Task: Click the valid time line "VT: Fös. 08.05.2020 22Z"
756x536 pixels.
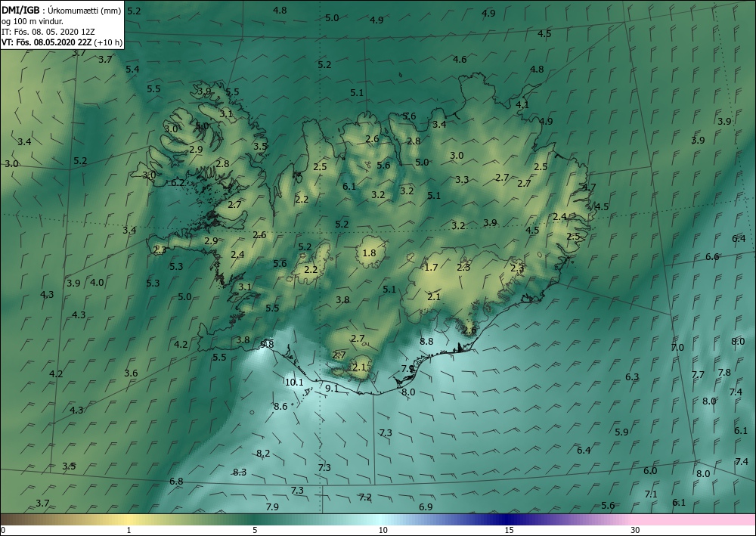Action: tap(46, 42)
